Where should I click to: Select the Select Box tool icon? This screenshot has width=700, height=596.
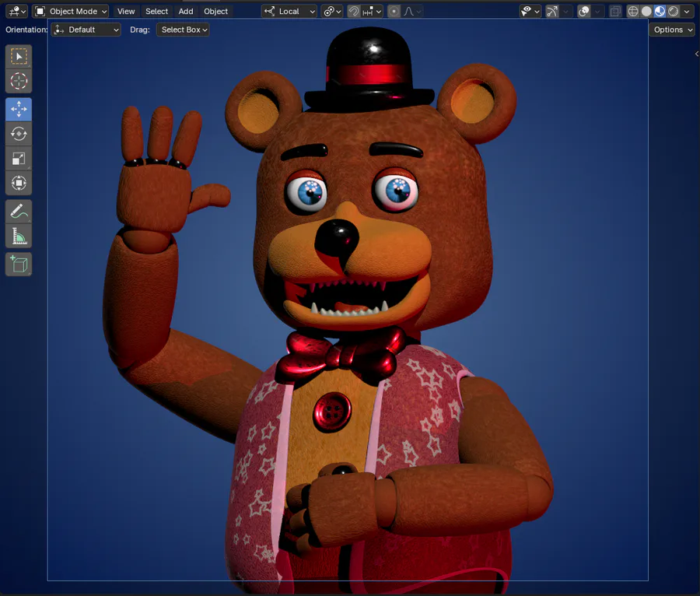19,57
